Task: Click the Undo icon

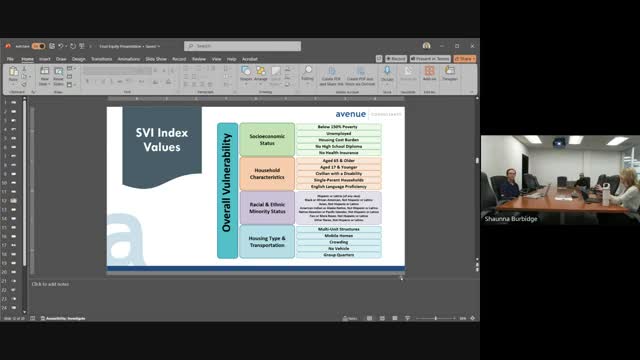Action: click(60, 46)
